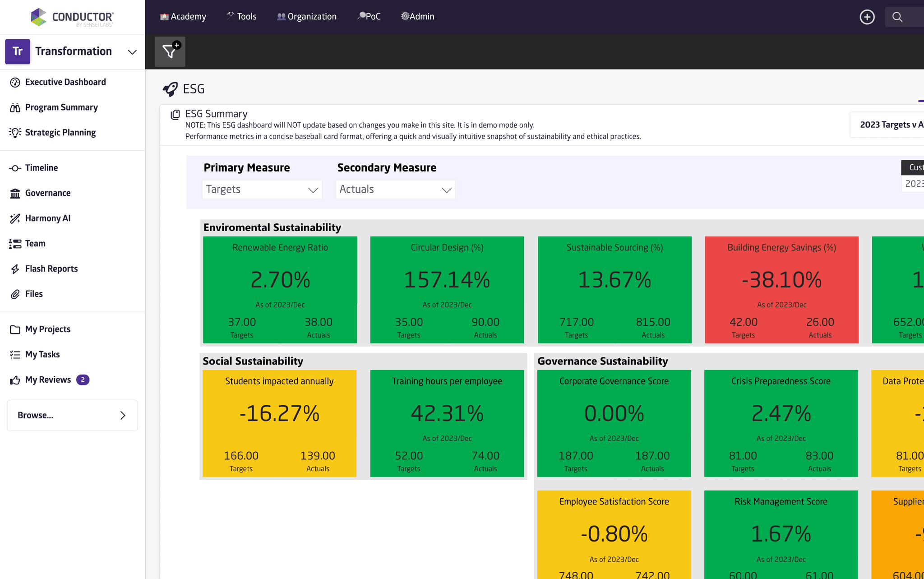Open search with the magnifier icon
The width and height of the screenshot is (924, 579).
coord(897,17)
